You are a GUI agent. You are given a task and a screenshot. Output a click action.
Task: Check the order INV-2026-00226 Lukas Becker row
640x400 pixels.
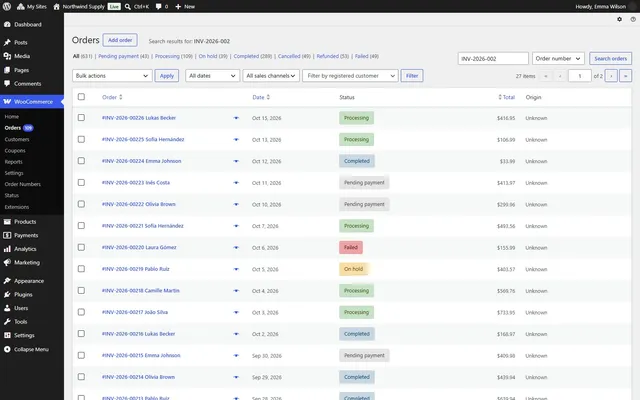coord(81,118)
